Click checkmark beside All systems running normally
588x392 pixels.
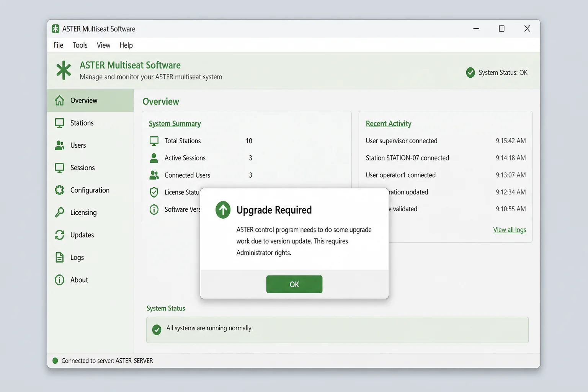pyautogui.click(x=157, y=330)
